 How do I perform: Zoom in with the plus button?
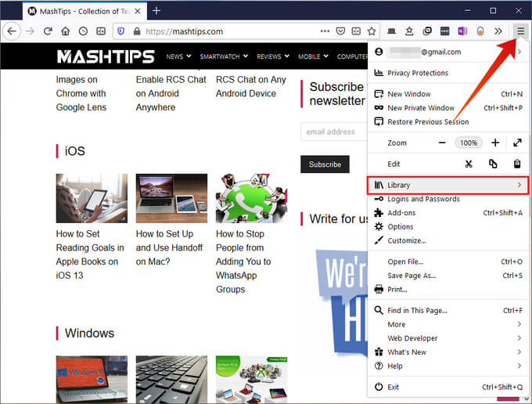tap(495, 143)
